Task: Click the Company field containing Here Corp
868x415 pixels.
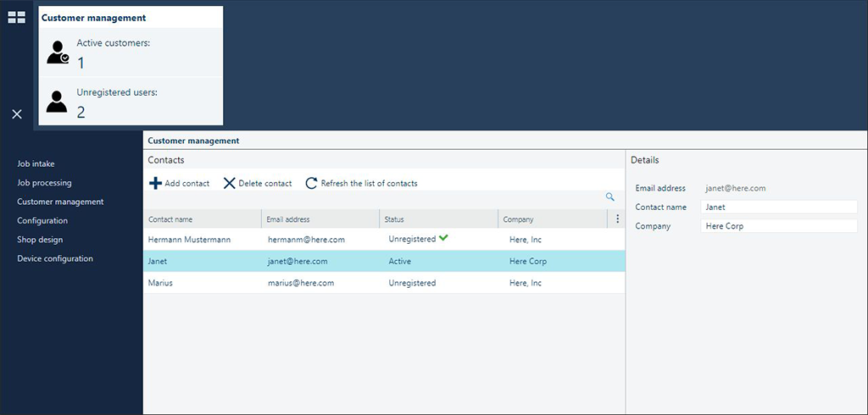Action: (779, 226)
